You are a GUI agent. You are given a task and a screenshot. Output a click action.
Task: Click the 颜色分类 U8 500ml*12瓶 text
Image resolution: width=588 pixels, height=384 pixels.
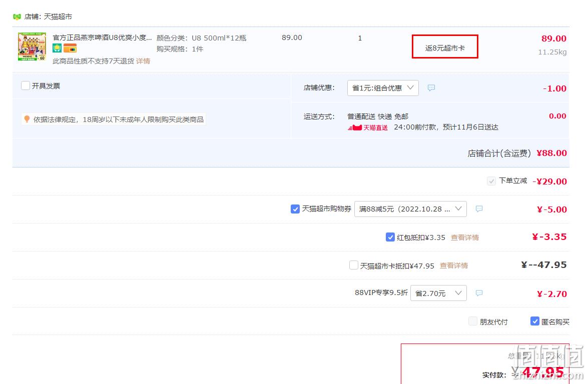click(201, 38)
